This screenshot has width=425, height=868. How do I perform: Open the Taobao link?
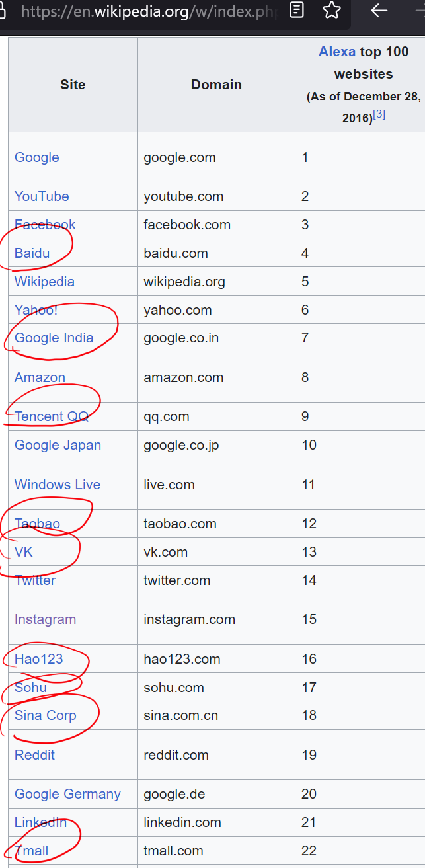(37, 524)
